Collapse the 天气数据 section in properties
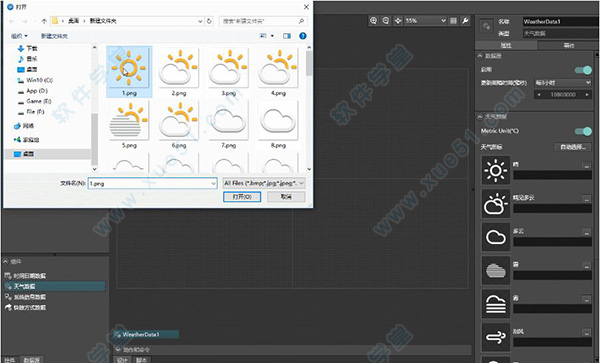The width and height of the screenshot is (600, 363). point(480,116)
